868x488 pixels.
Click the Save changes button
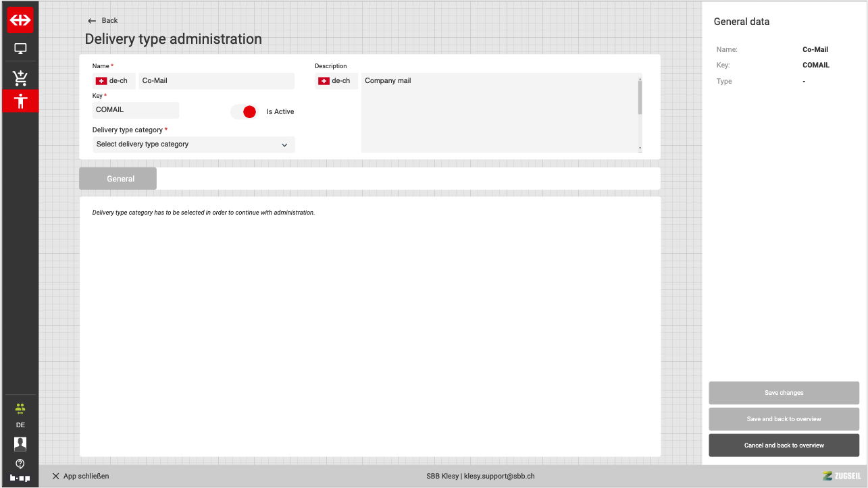[x=784, y=393]
